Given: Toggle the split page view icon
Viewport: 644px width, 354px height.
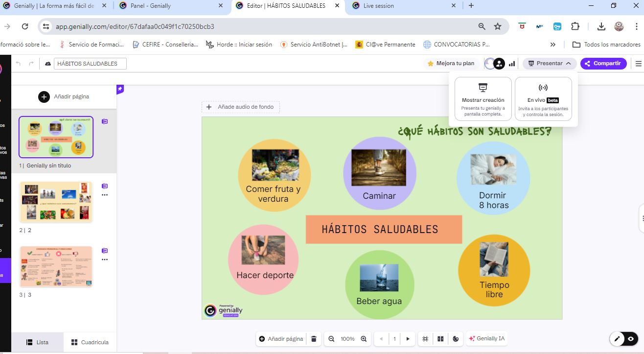Looking at the screenshot, I should [x=440, y=339].
